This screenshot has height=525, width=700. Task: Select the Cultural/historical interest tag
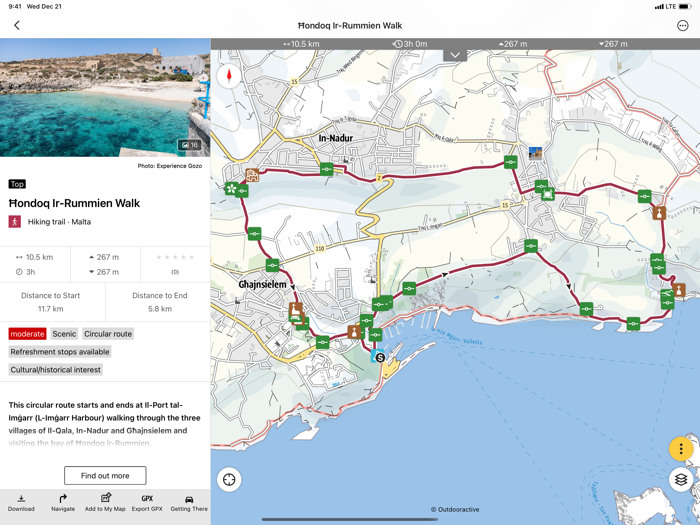55,370
